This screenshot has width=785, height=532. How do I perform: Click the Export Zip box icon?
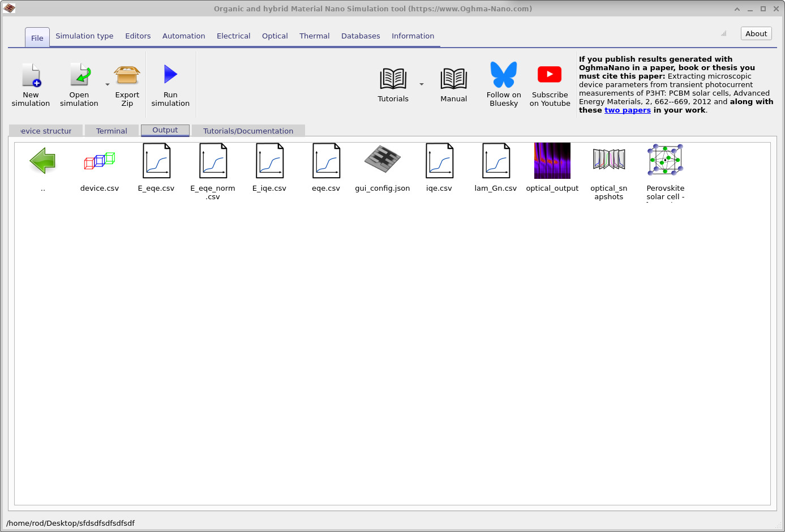coord(127,76)
